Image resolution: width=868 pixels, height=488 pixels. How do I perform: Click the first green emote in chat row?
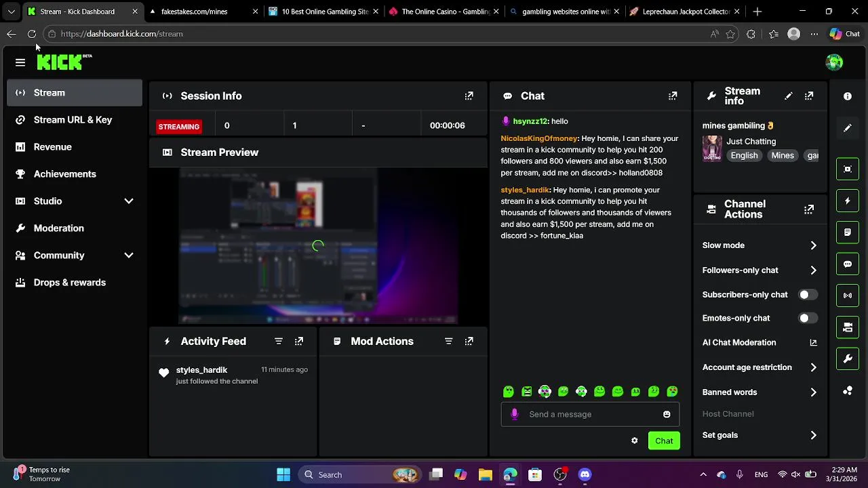[x=509, y=392]
